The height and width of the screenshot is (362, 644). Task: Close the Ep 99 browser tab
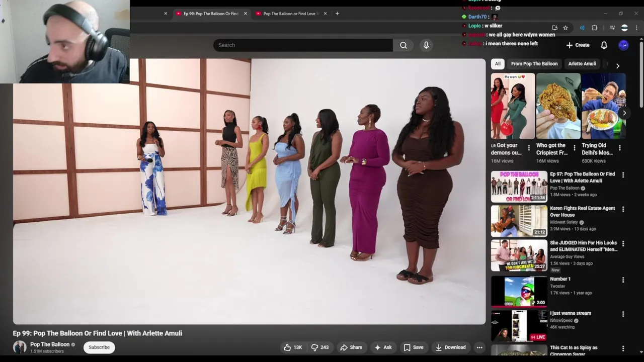(246, 14)
